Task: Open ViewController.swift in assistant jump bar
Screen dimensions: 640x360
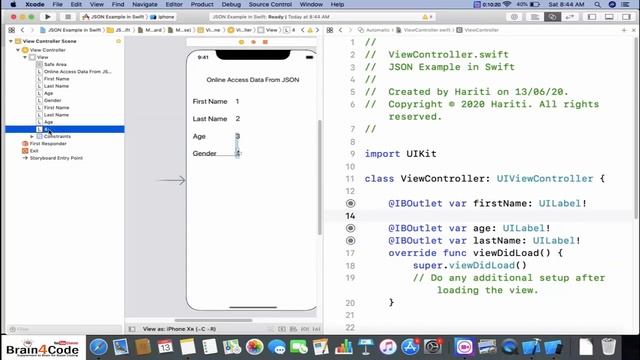Action: (423, 30)
